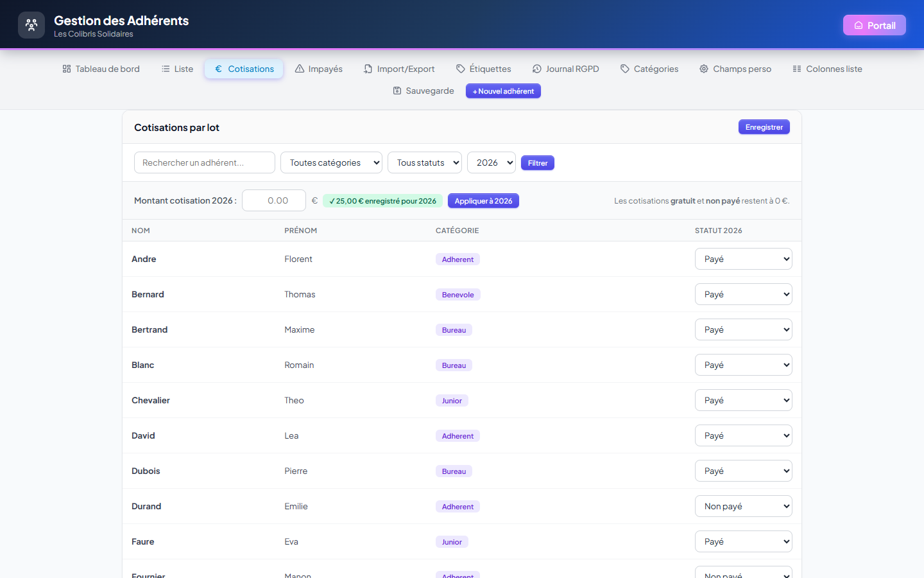Expand the Tous statuts filter dropdown
The height and width of the screenshot is (578, 924).
[x=425, y=162]
